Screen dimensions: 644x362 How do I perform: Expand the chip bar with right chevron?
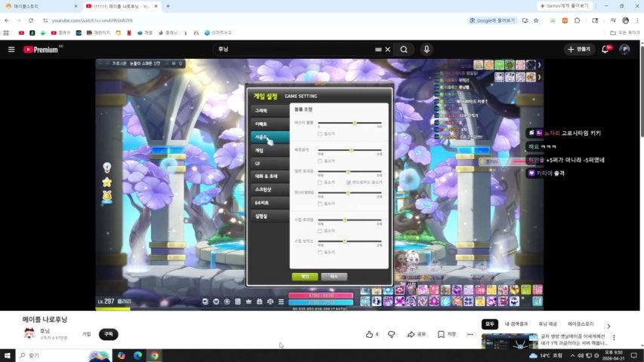(x=609, y=326)
